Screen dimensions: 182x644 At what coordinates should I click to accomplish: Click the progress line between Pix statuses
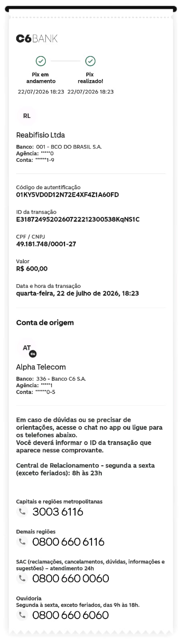[66, 61]
